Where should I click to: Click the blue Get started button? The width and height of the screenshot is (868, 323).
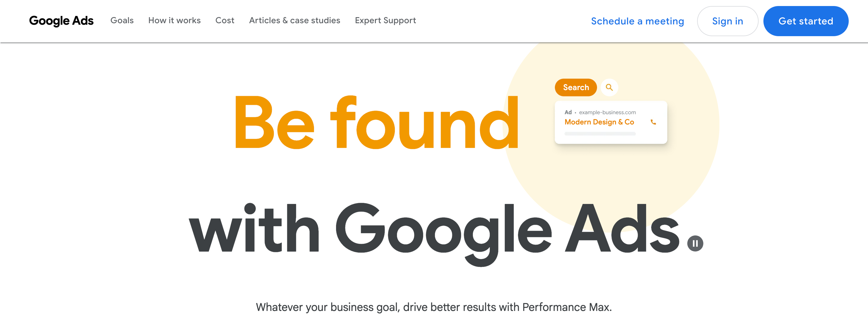[805, 21]
